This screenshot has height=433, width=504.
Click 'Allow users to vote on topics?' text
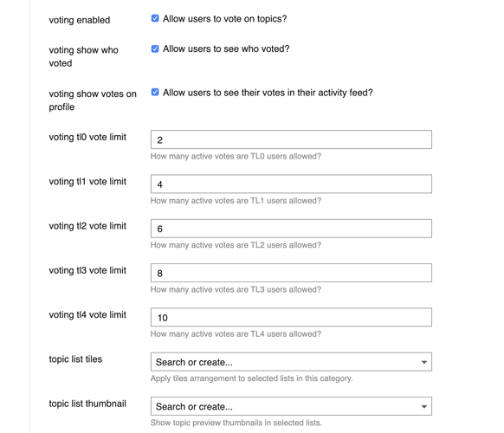click(x=224, y=19)
